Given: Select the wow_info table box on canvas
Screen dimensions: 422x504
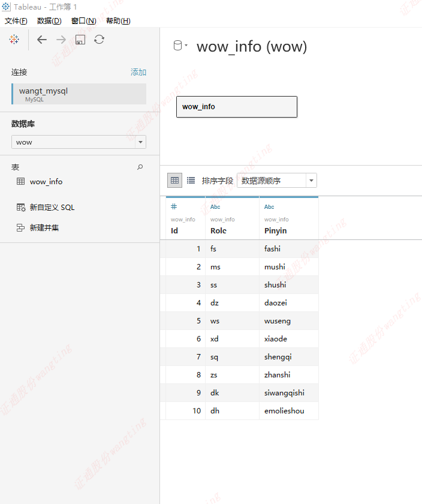Looking at the screenshot, I should click(237, 107).
